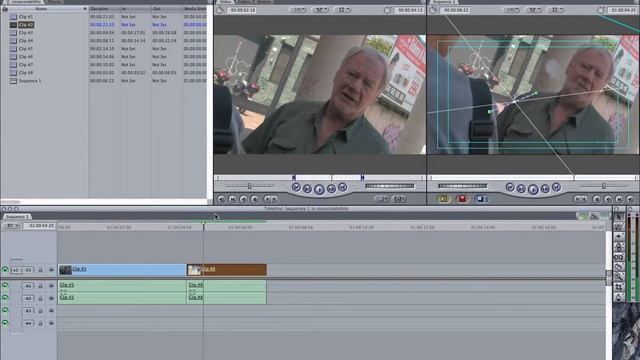Viewport: 640px width, 360px height.
Task: Click the In point marker in Viewer scrubber
Action: tap(293, 178)
